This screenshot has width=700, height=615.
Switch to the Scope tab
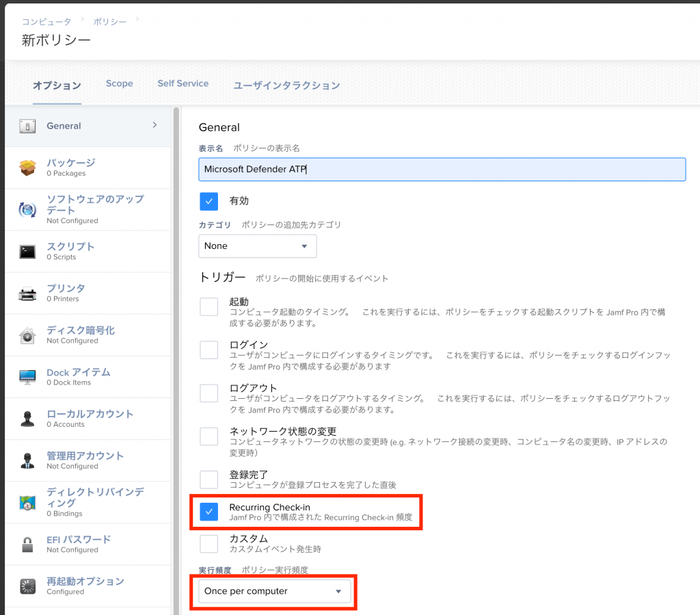(119, 83)
